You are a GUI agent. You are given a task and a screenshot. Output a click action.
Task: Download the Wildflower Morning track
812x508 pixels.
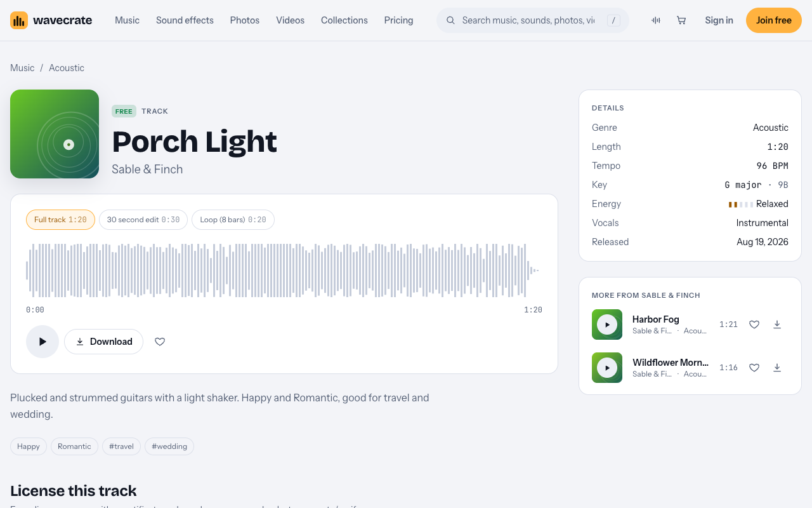tap(777, 368)
